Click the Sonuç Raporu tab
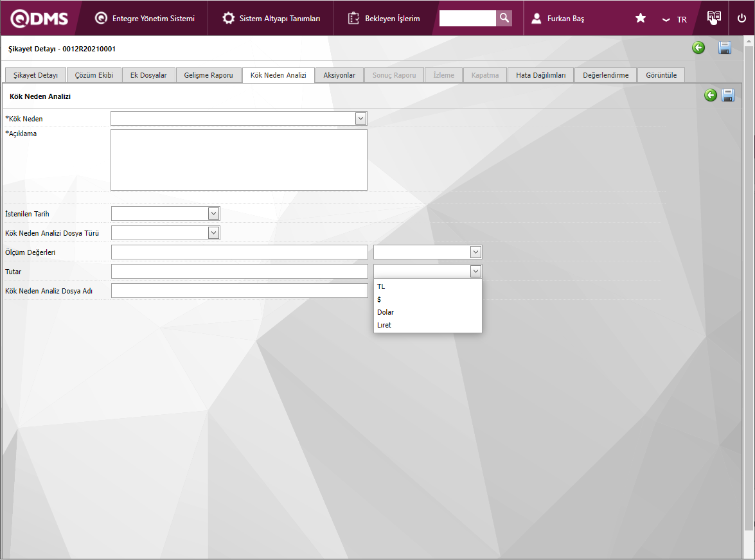 [x=395, y=75]
